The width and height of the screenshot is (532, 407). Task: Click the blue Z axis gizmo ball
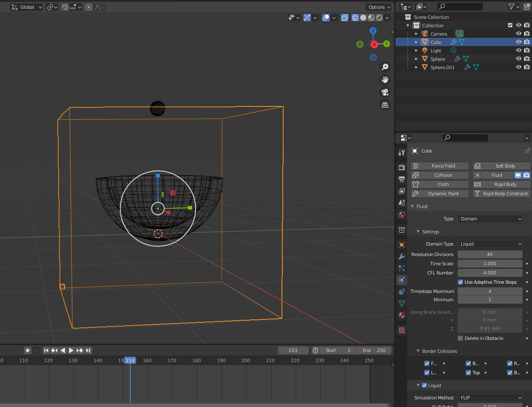pyautogui.click(x=373, y=31)
